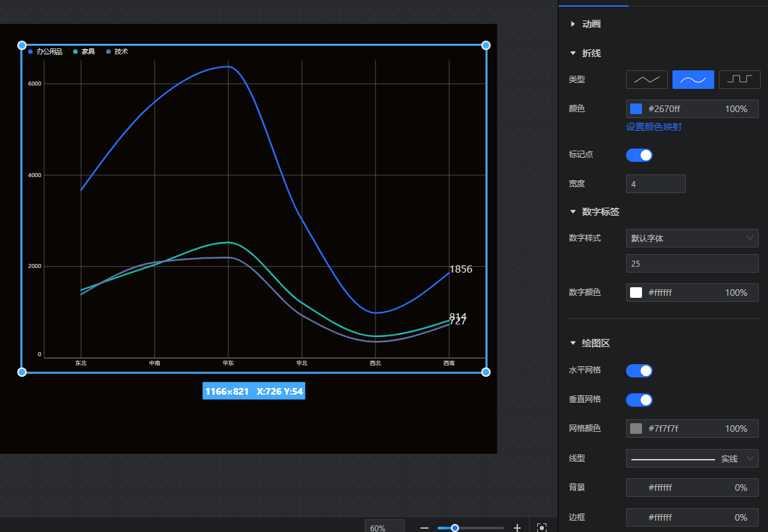
Task: Click the fit-to-screen icon
Action: (x=542, y=528)
